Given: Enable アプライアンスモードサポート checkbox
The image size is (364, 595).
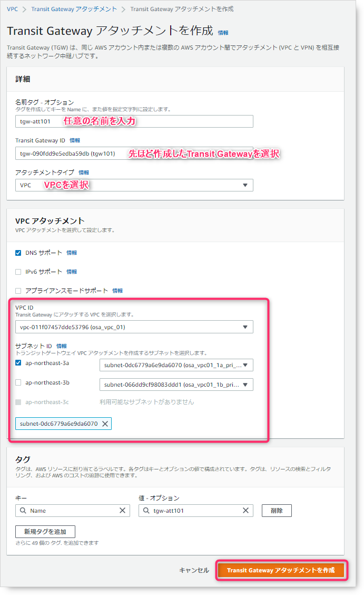Looking at the screenshot, I should click(18, 291).
